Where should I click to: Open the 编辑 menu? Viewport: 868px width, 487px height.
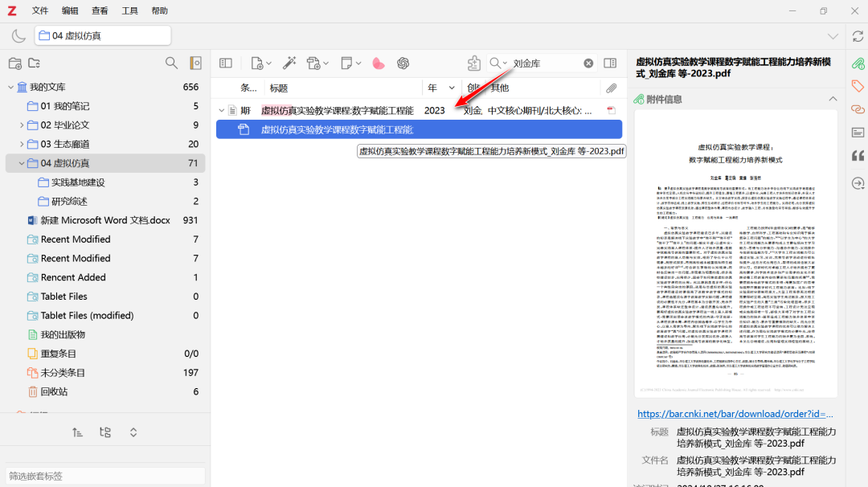click(x=70, y=10)
